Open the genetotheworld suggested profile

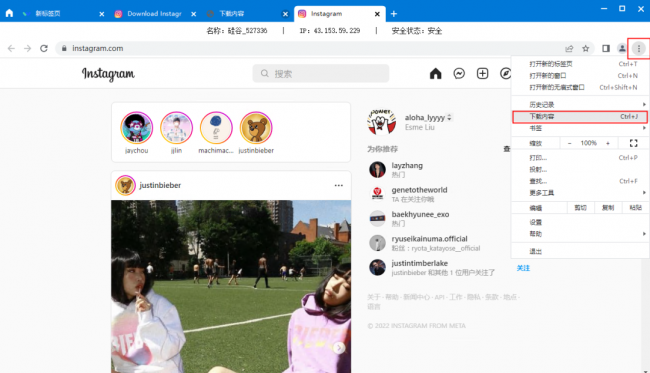point(419,190)
